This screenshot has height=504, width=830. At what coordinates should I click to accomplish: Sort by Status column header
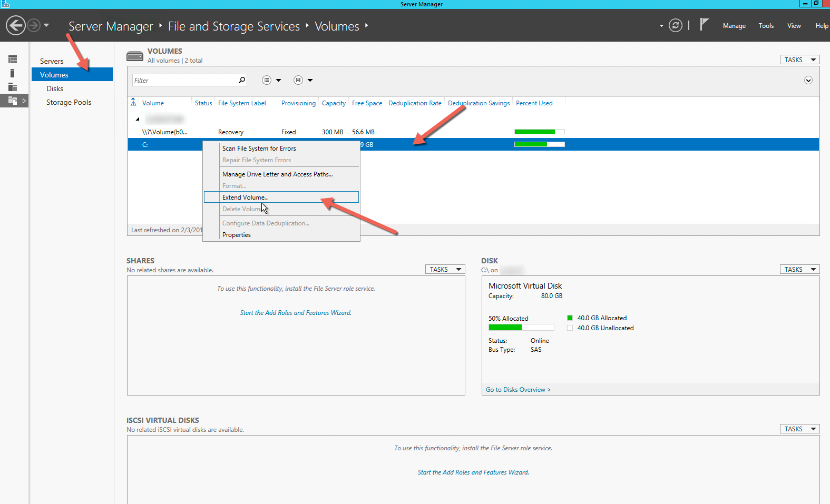[203, 103]
